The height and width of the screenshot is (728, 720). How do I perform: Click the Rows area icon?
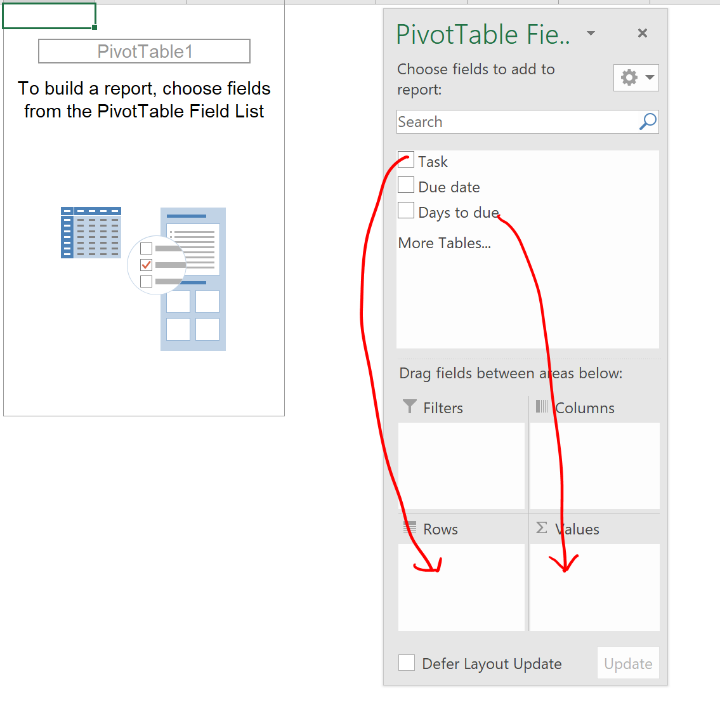[410, 528]
